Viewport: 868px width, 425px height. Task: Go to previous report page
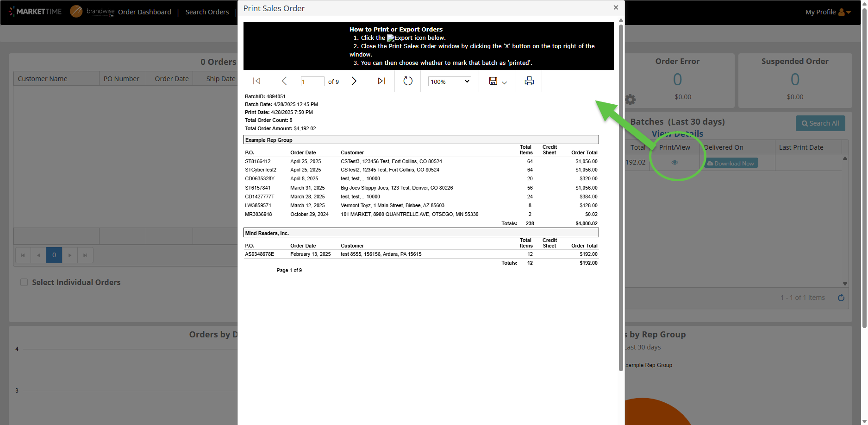tap(284, 81)
